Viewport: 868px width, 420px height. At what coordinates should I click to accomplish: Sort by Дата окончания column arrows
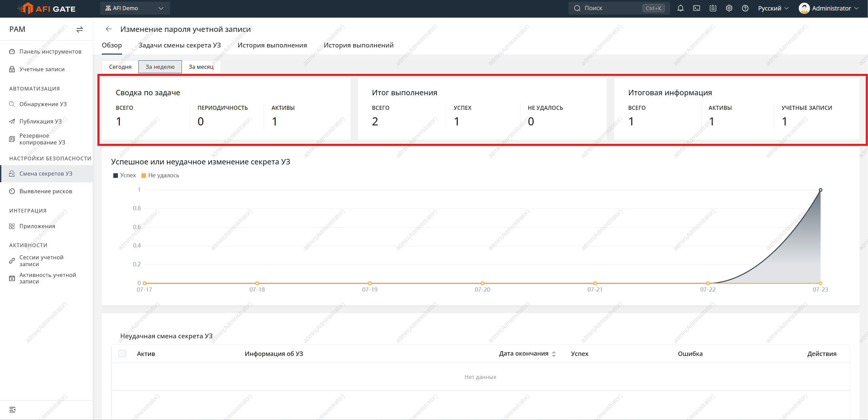(554, 354)
